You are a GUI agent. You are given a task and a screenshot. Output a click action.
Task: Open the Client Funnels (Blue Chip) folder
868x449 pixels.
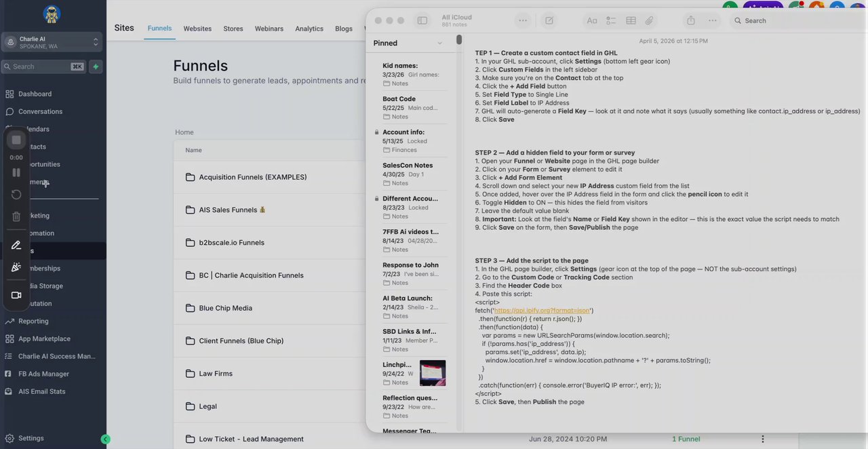point(241,340)
